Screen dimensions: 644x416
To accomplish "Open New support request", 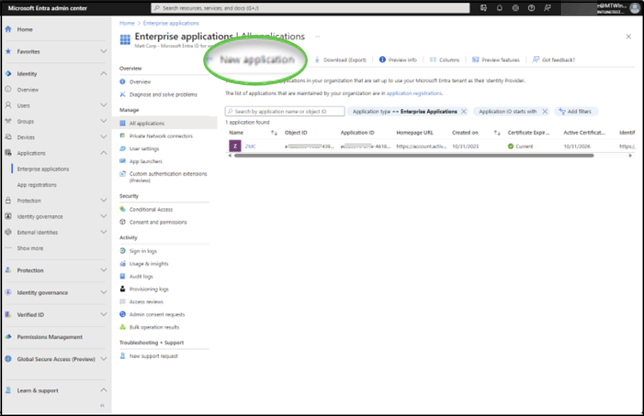I will click(153, 356).
